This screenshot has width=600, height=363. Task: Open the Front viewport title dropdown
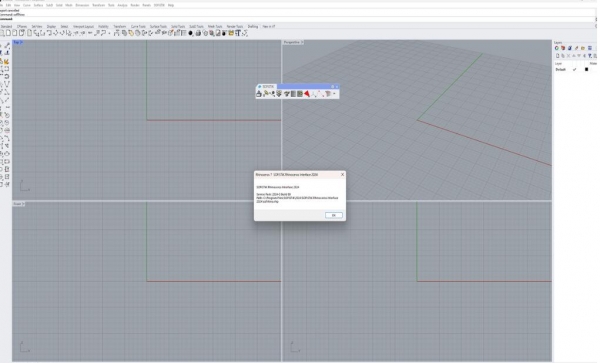19,204
